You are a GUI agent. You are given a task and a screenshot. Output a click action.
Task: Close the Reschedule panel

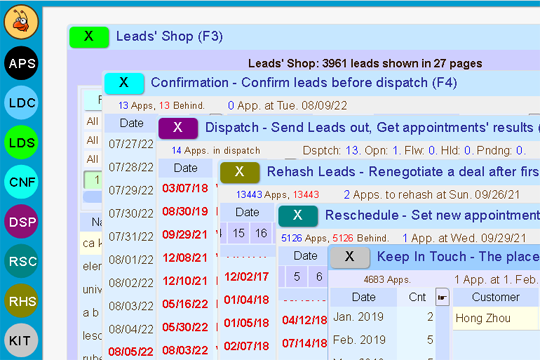click(298, 216)
